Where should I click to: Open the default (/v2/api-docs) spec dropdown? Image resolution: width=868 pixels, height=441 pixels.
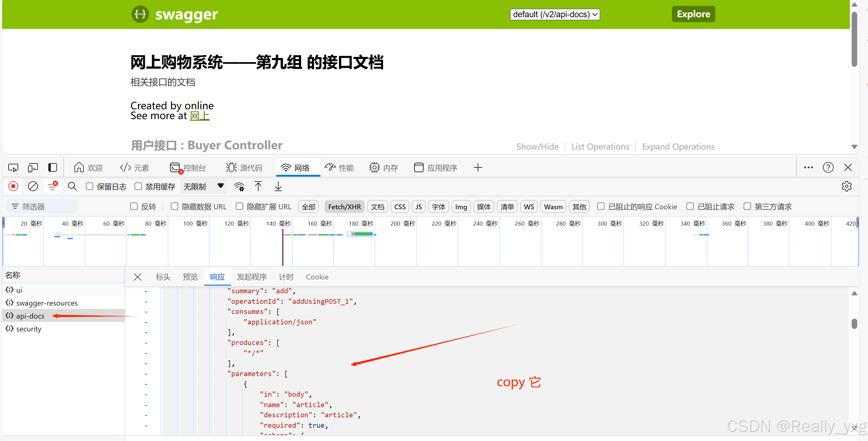(555, 14)
